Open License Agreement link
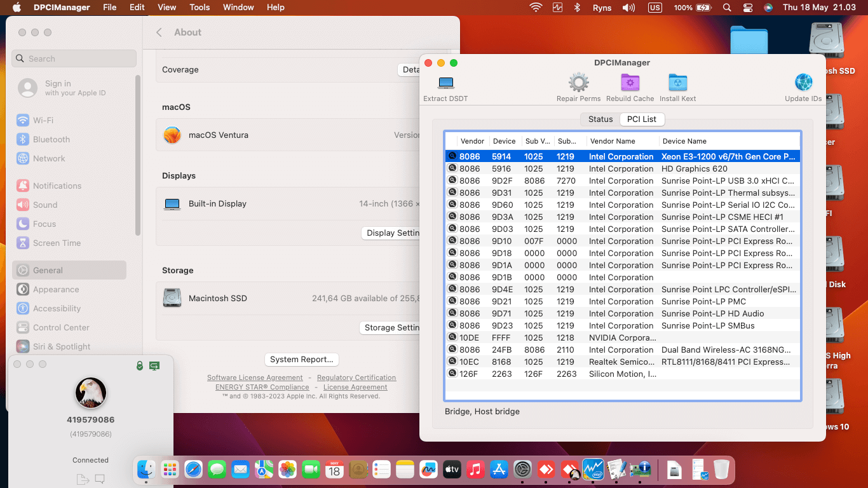Image resolution: width=868 pixels, height=488 pixels. point(355,387)
